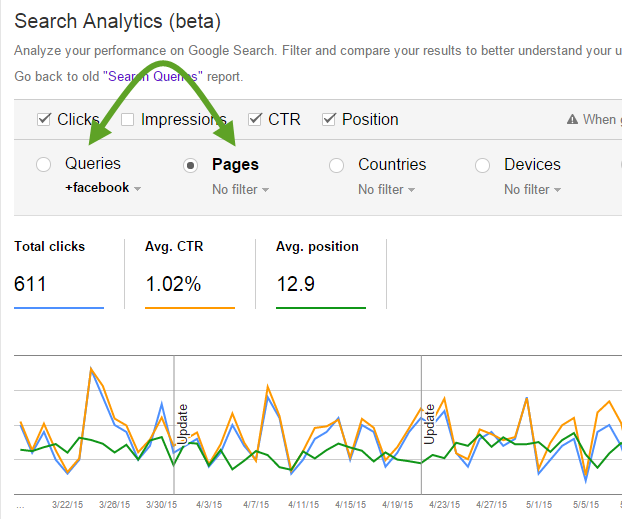Click the warning triangle icon
This screenshot has width=622, height=519.
point(573,120)
